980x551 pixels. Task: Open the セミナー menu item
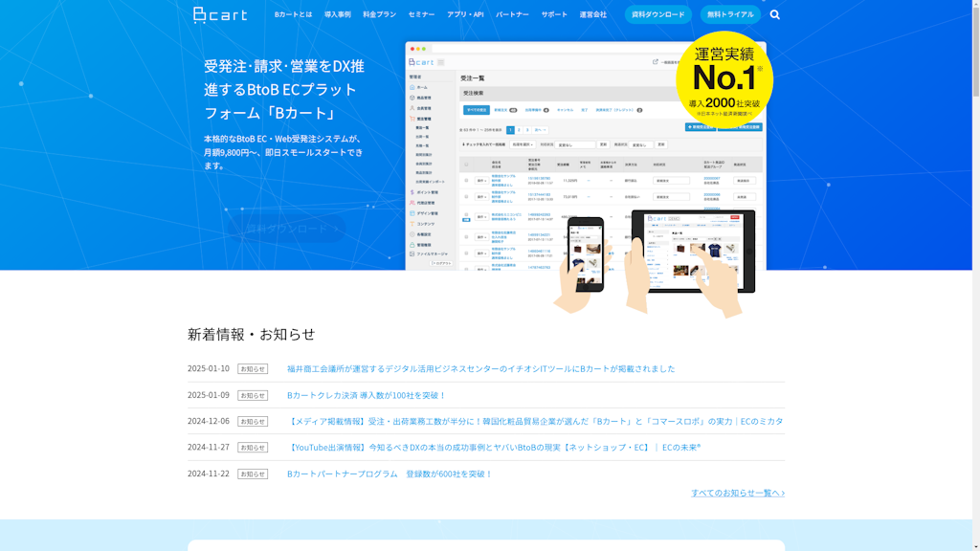pos(421,14)
